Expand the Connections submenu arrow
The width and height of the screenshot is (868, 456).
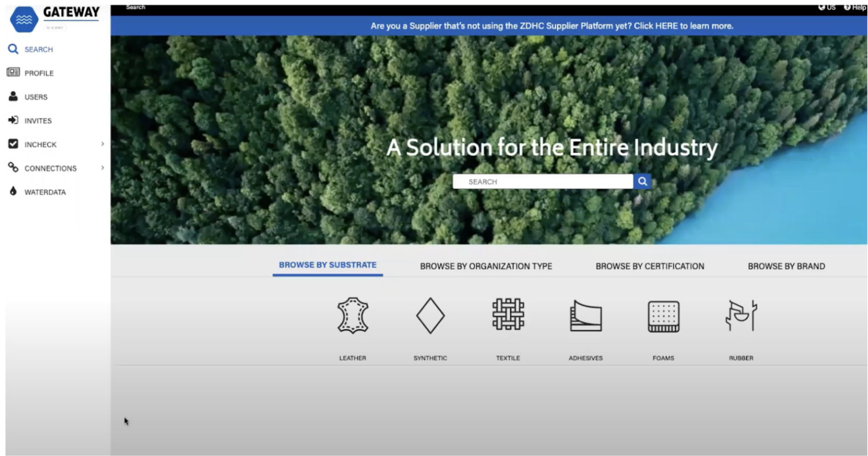click(x=102, y=168)
